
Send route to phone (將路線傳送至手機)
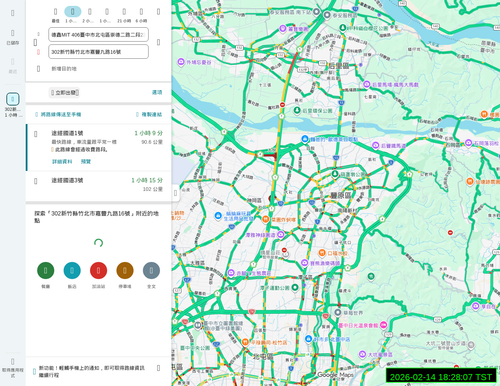[x=58, y=114]
